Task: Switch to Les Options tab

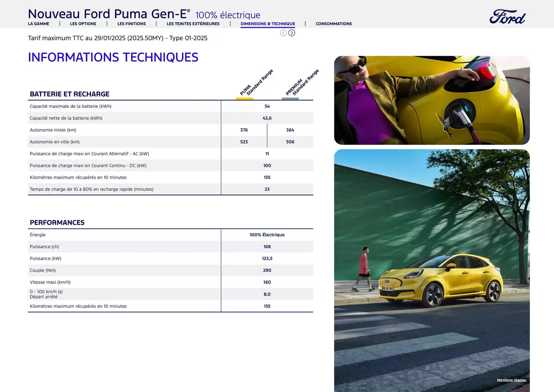Action: click(x=83, y=24)
